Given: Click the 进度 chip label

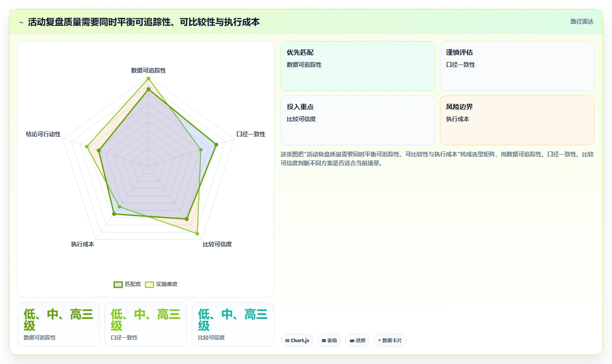Looking at the screenshot, I should click(360, 341).
